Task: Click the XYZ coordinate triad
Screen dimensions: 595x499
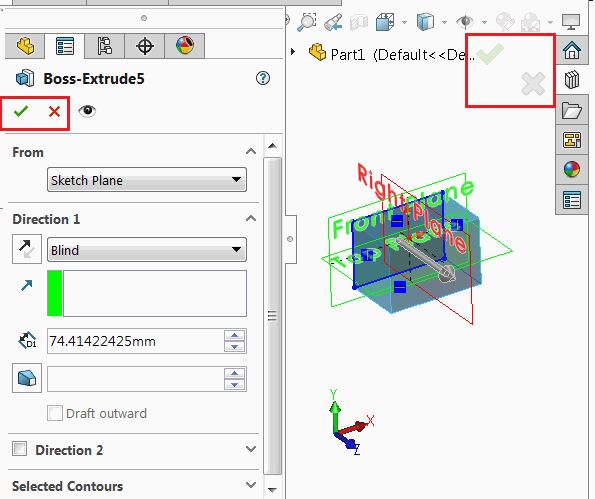Action: [351, 422]
